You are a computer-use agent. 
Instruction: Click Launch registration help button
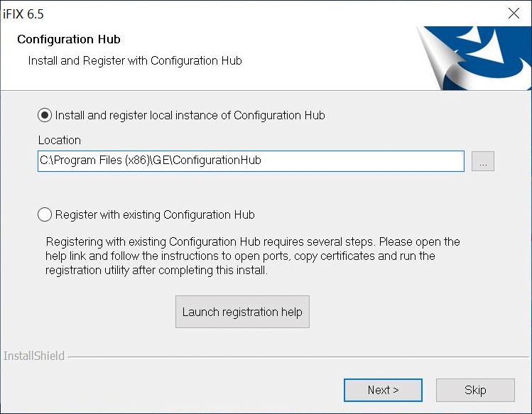pos(242,312)
